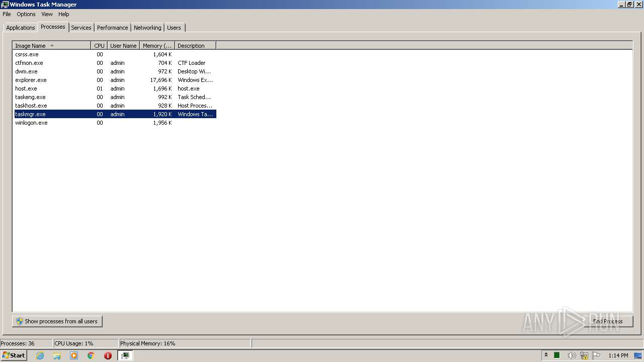Click the End Process button
The width and height of the screenshot is (644, 362).
(x=608, y=321)
